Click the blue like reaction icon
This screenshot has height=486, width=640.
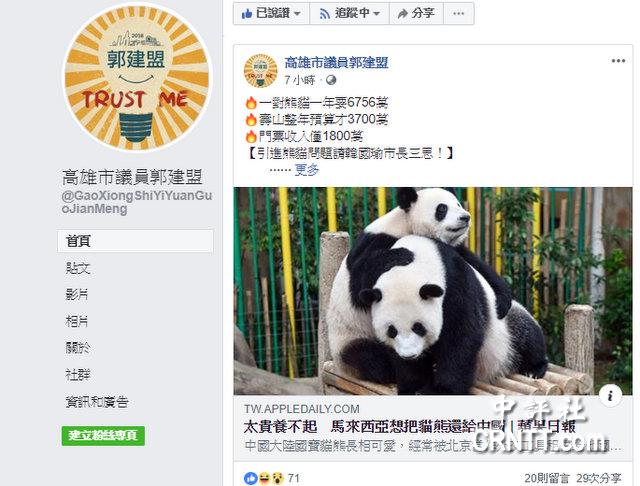[250, 478]
